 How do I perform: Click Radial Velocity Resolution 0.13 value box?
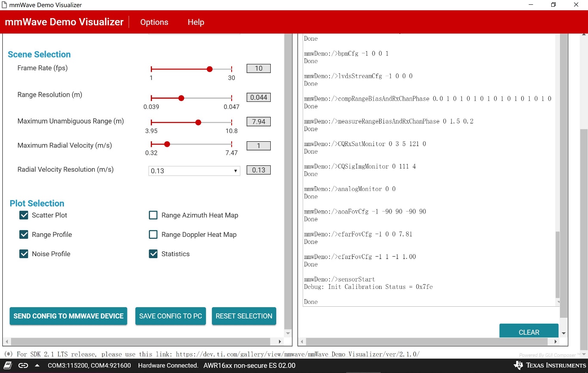click(x=258, y=170)
